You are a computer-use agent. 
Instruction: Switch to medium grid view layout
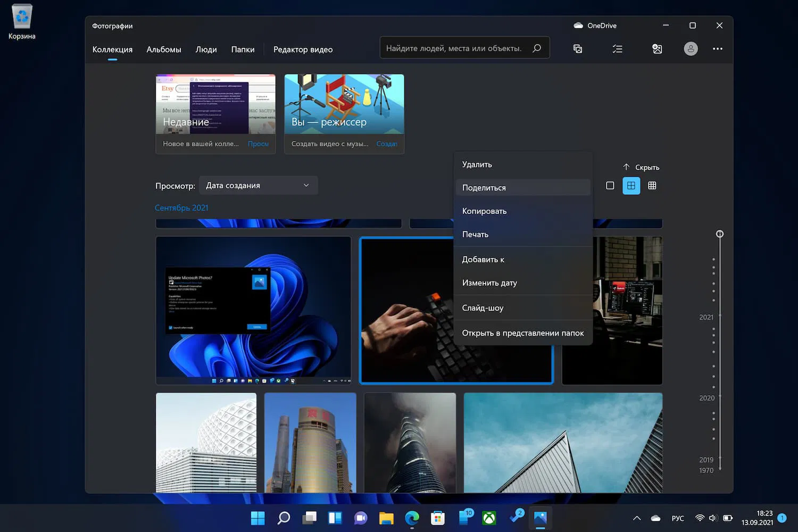click(631, 186)
